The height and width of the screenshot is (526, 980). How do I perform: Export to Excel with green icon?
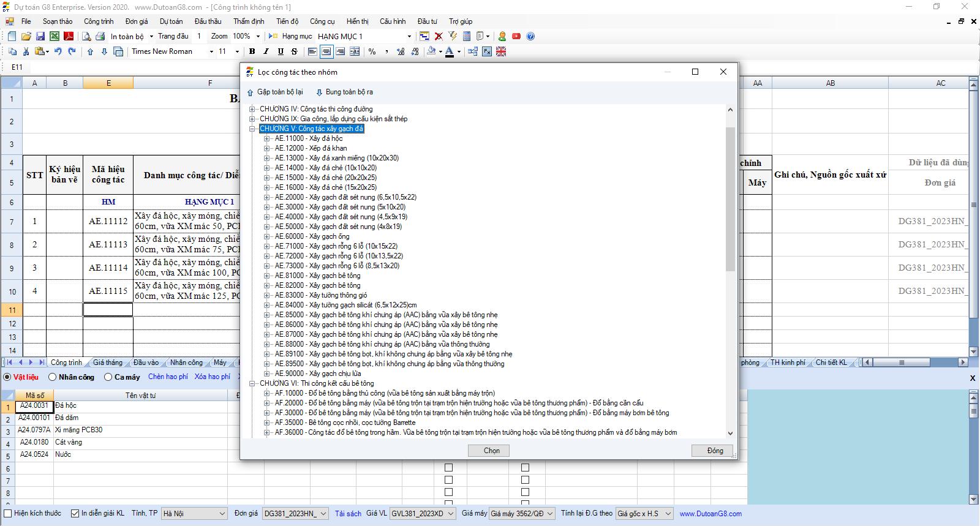[x=55, y=36]
